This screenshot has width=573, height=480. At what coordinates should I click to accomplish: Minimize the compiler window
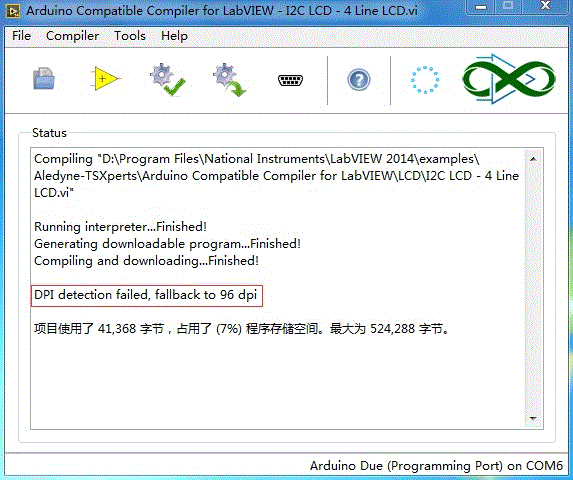point(481,7)
